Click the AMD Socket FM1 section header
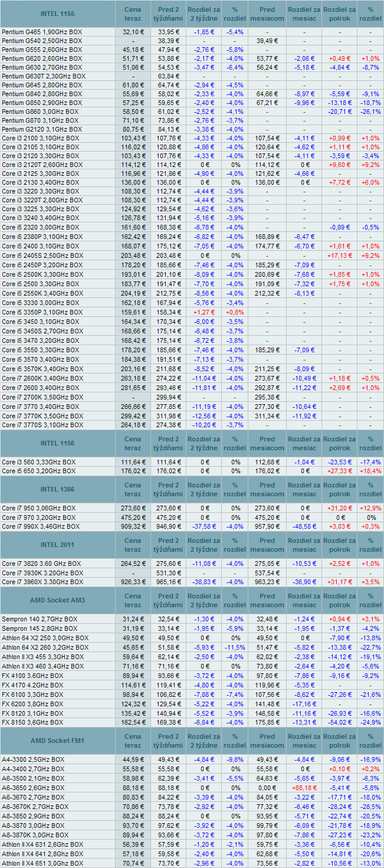Image resolution: width=384 pixels, height=868 pixels. 58,741
